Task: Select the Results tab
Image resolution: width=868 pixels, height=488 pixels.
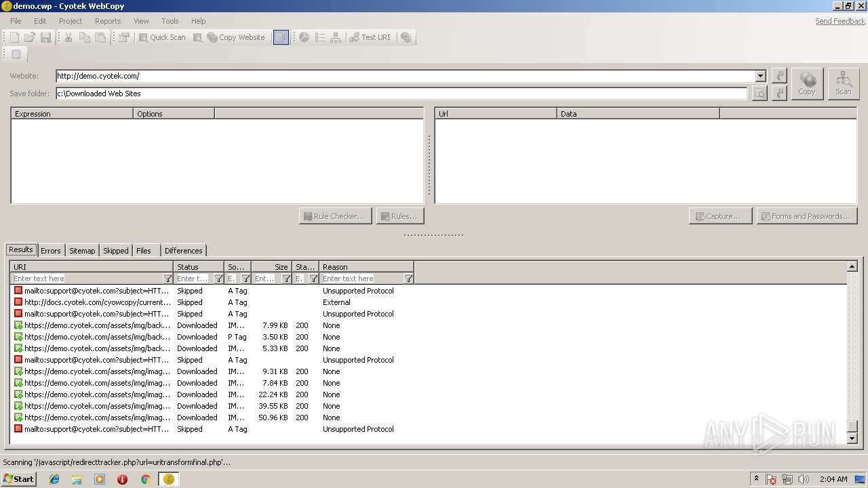Action: (21, 249)
